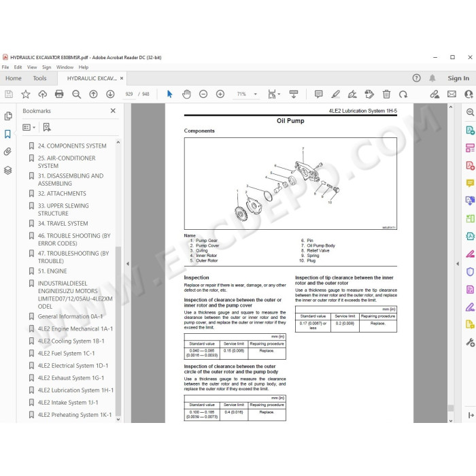Open the Comment tool in right pane
The image size is (476, 476).
(x=470, y=183)
